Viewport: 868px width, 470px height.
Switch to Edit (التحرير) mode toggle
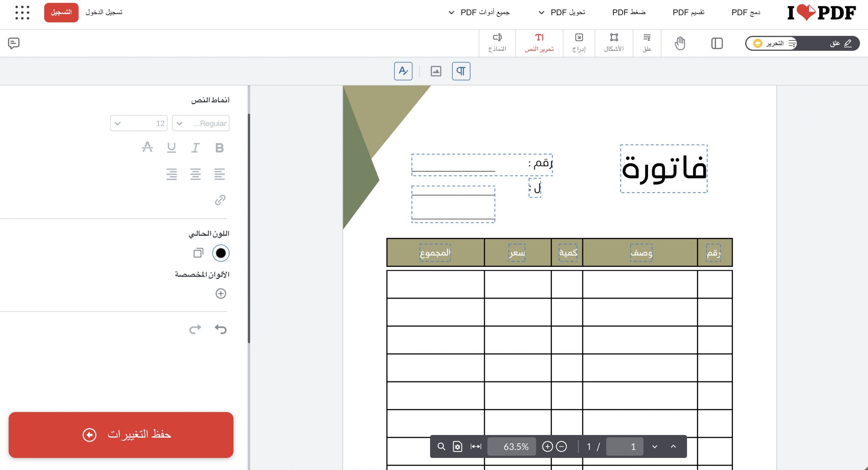pyautogui.click(x=771, y=43)
